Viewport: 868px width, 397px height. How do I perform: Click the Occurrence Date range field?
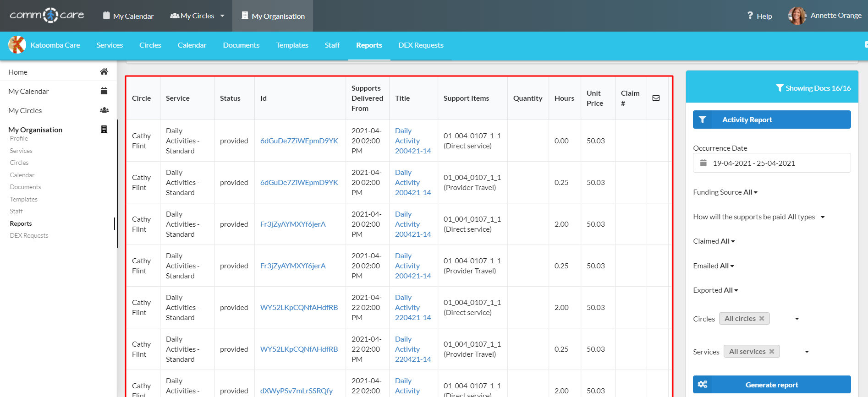(771, 163)
